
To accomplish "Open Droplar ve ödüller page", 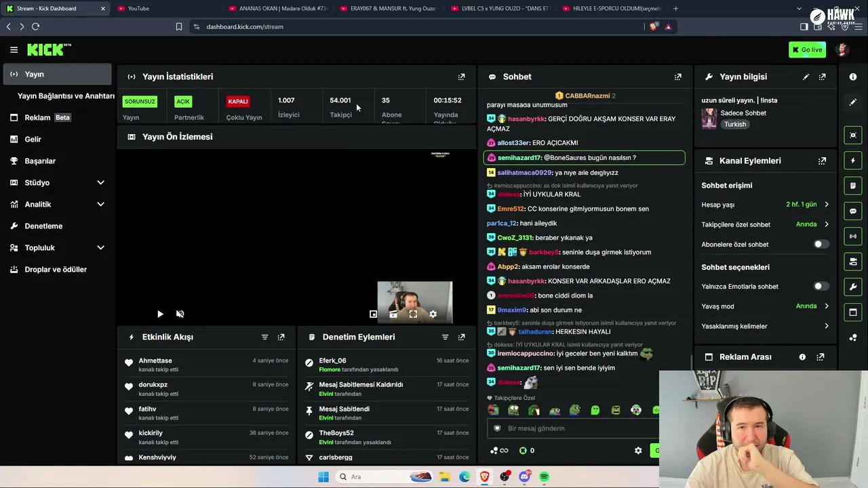I will [x=57, y=269].
